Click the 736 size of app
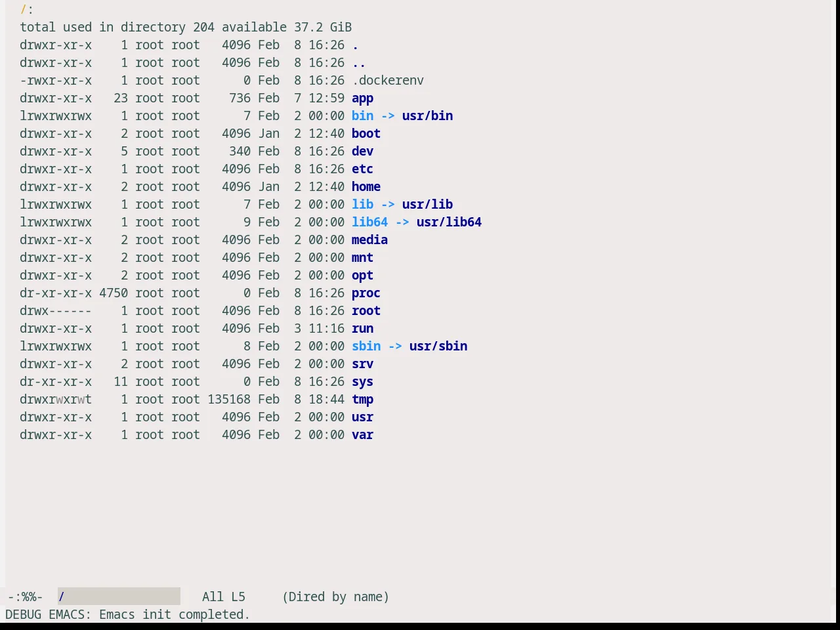This screenshot has height=630, width=840. click(x=240, y=98)
